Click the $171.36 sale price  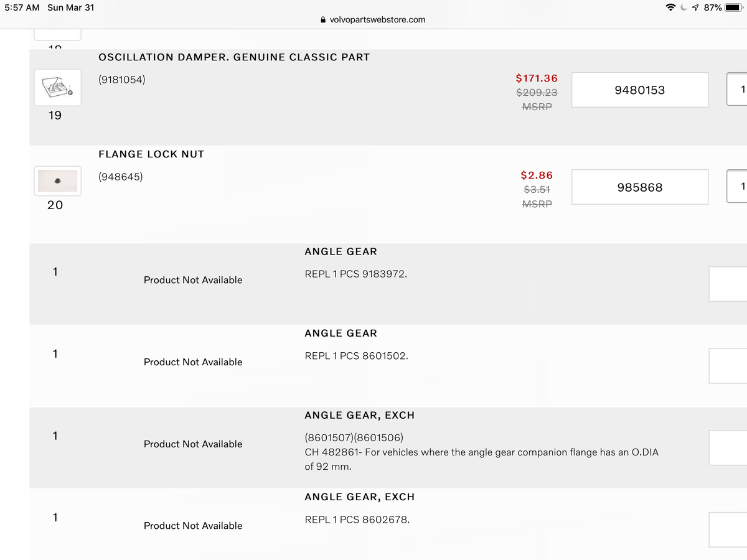click(537, 78)
